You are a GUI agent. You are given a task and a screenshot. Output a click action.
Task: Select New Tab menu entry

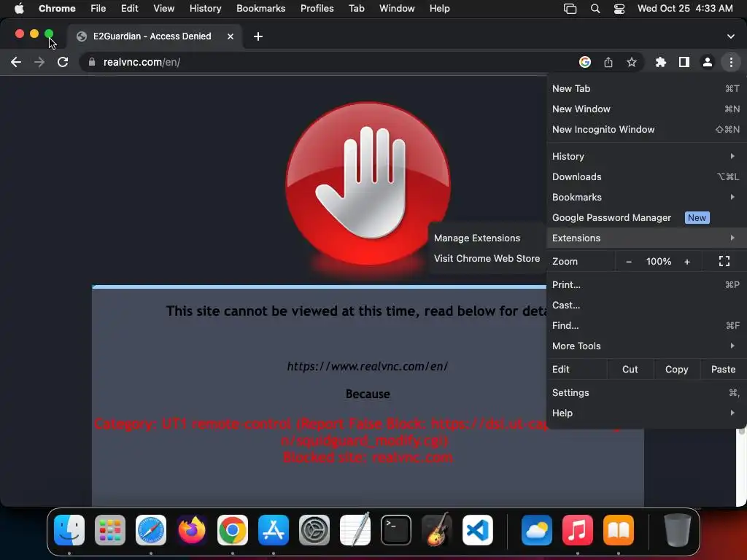point(646,88)
